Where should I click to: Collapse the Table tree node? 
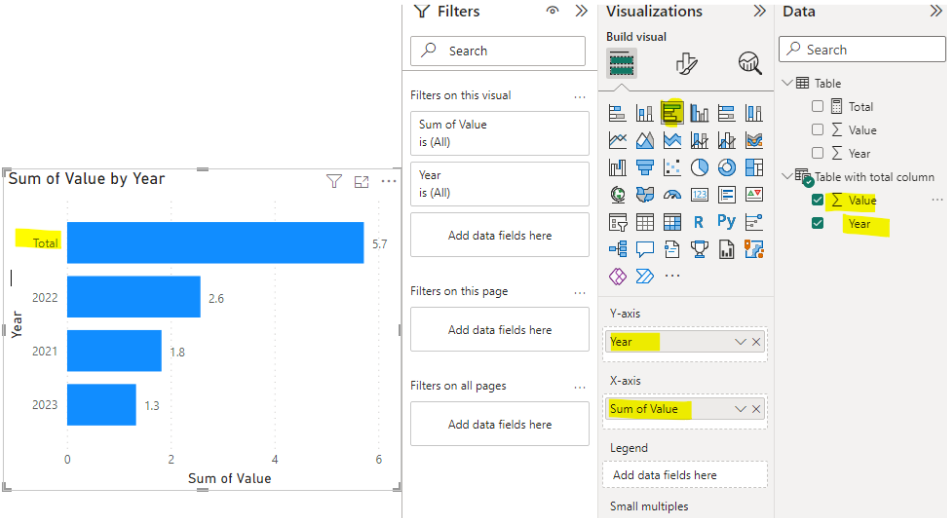point(787,83)
